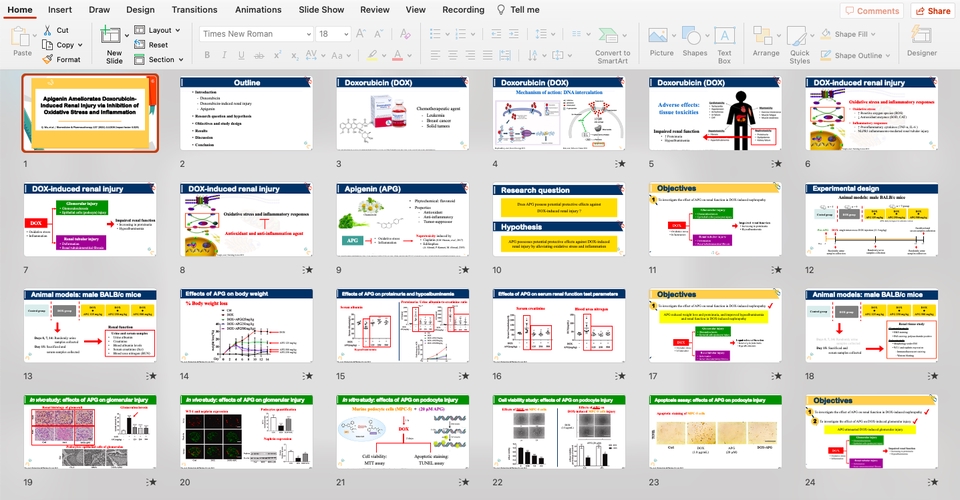The image size is (960, 500).
Task: Toggle center text alignment
Action: coord(452,55)
